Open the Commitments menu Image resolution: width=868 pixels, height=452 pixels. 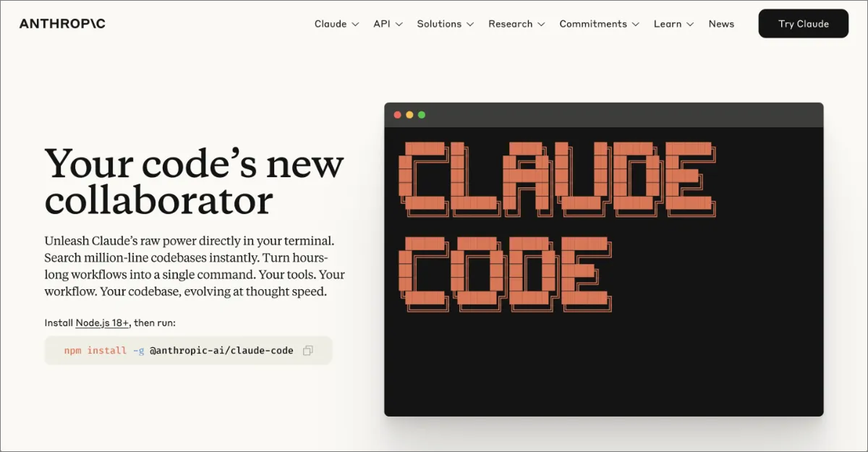[599, 24]
